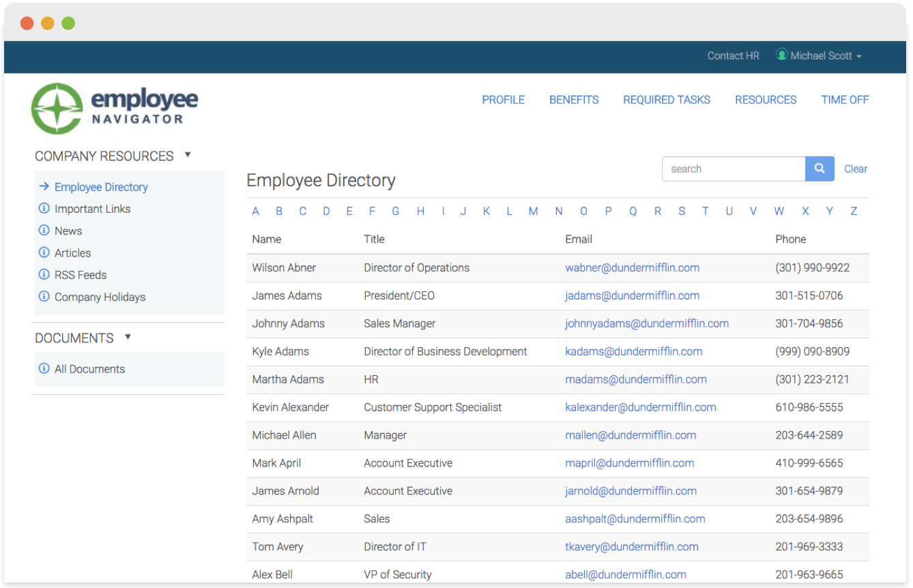Open the REQUIRED TASKS page
Image resolution: width=913 pixels, height=588 pixels.
pyautogui.click(x=667, y=100)
